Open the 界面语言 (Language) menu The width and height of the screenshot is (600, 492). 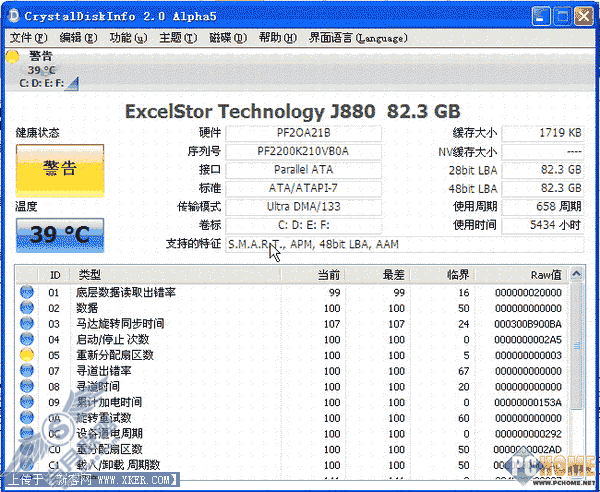[358, 38]
